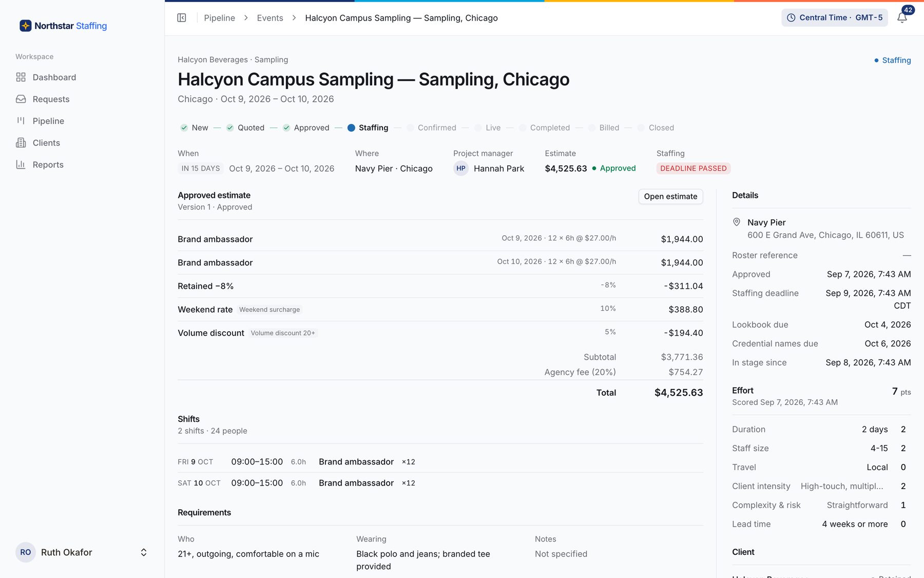Image resolution: width=924 pixels, height=578 pixels.
Task: Click the Volume discount 20+ tag
Action: tap(283, 333)
